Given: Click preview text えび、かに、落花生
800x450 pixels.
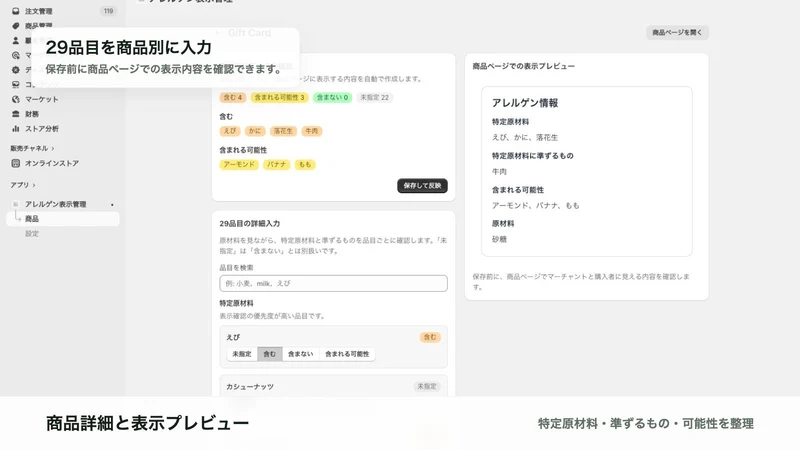Looking at the screenshot, I should coord(525,137).
